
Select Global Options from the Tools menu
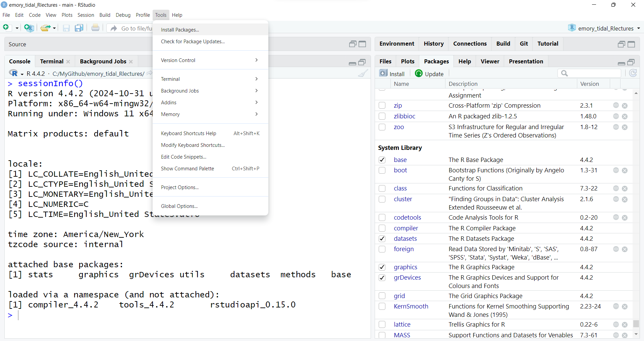(179, 206)
